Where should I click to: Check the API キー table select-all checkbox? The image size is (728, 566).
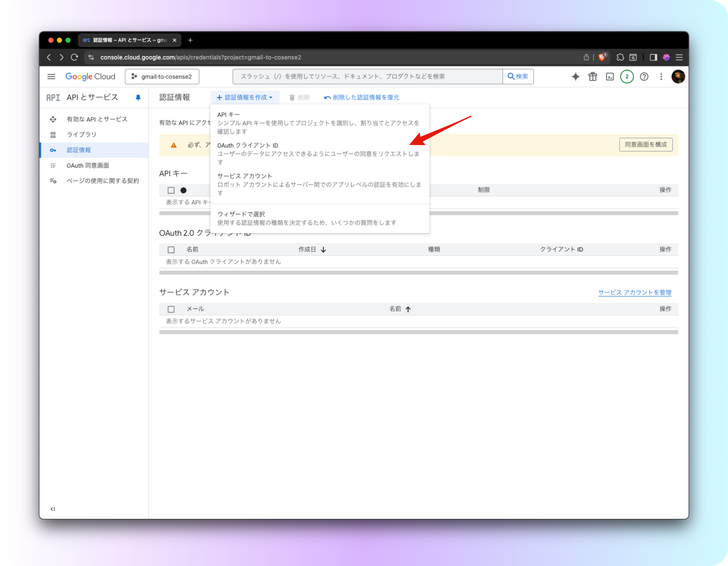click(171, 190)
